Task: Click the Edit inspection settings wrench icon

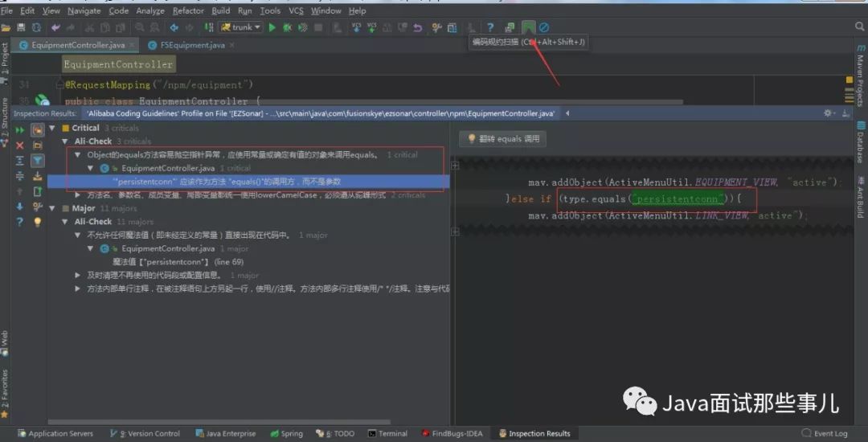Action: click(x=37, y=207)
